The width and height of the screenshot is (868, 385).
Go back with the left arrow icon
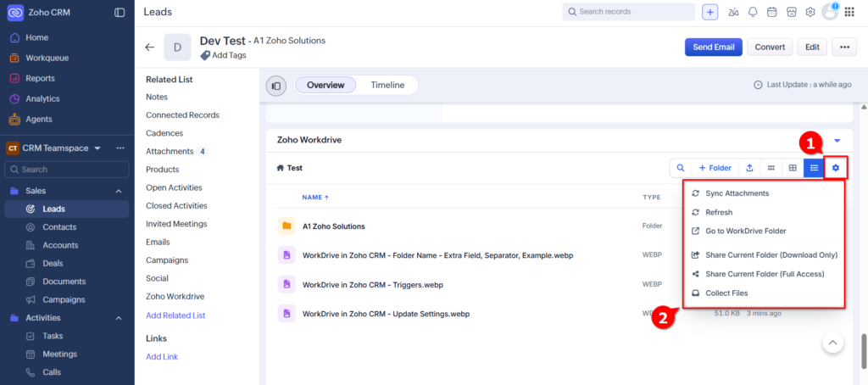(149, 47)
